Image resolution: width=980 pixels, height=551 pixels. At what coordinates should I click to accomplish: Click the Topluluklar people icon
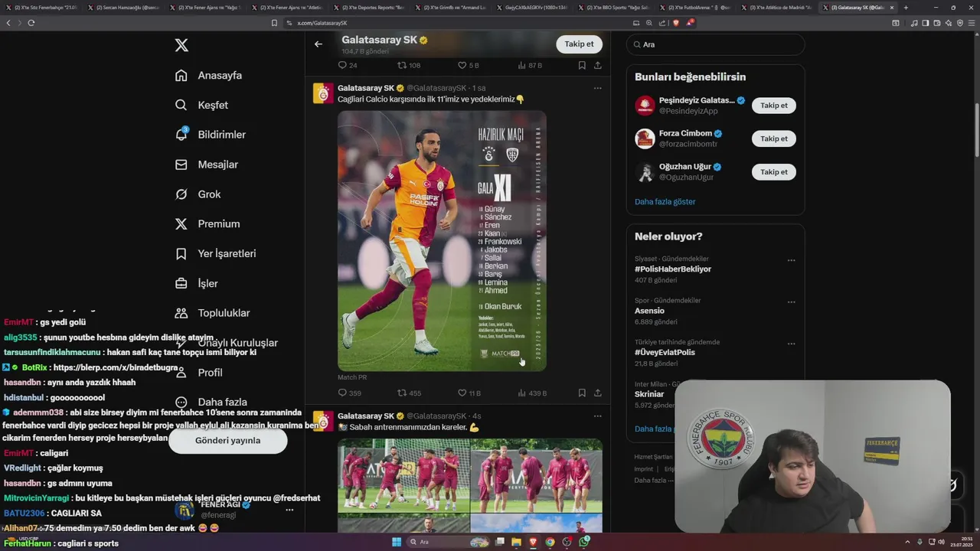click(x=181, y=313)
